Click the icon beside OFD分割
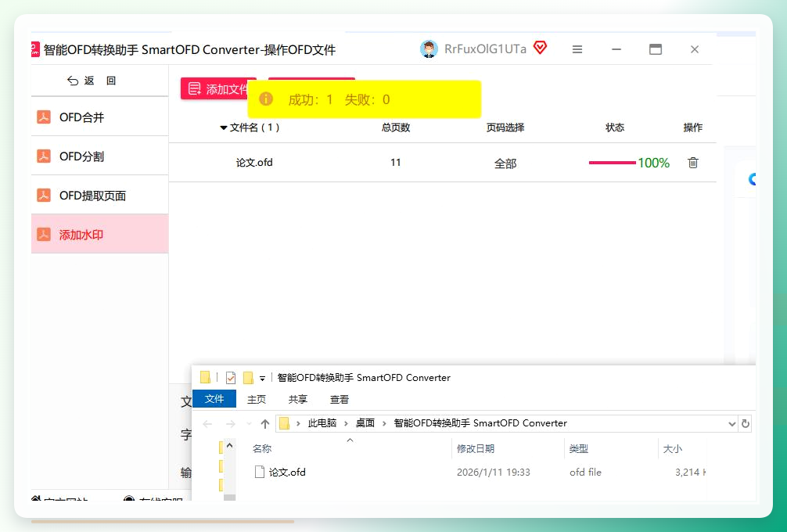 click(x=44, y=156)
